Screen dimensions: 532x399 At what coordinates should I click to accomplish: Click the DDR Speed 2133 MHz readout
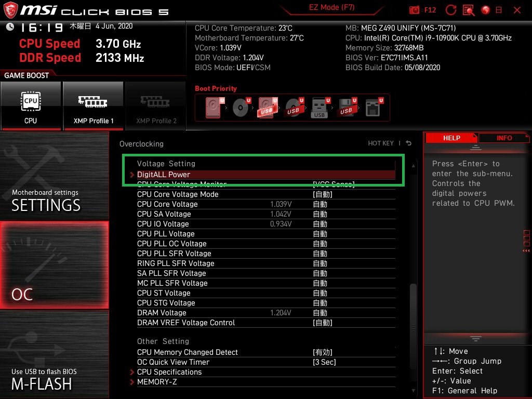pyautogui.click(x=82, y=58)
